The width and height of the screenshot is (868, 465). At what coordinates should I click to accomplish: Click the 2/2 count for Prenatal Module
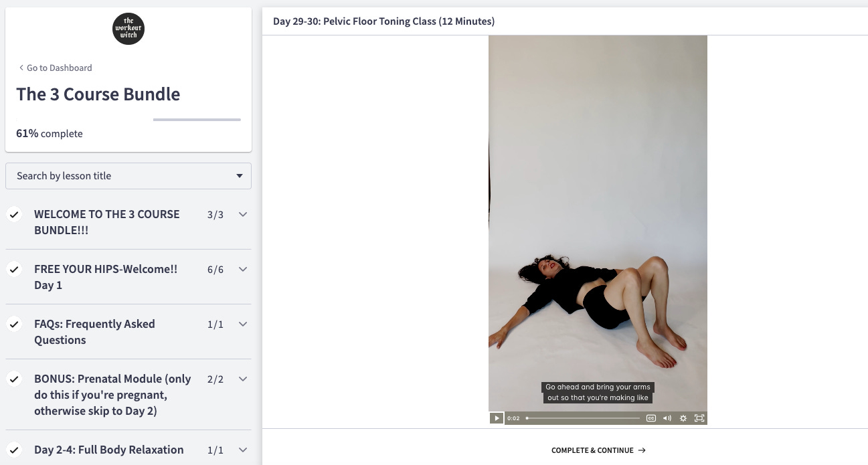[215, 379]
